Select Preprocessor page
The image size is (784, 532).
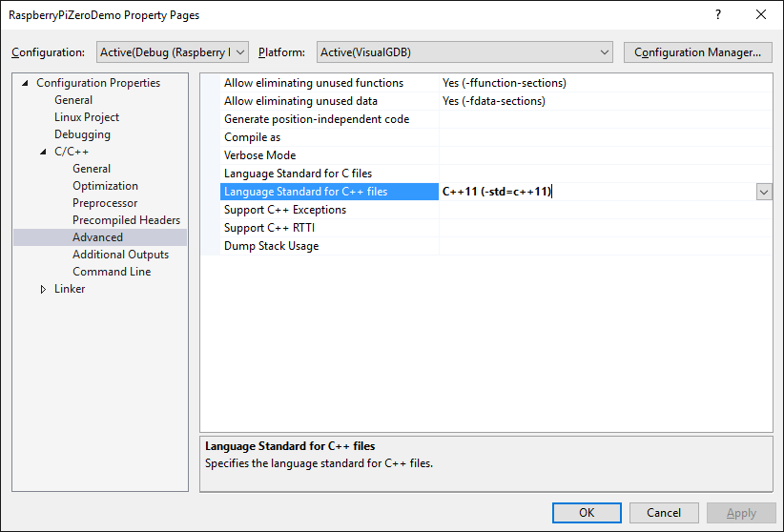pos(105,203)
